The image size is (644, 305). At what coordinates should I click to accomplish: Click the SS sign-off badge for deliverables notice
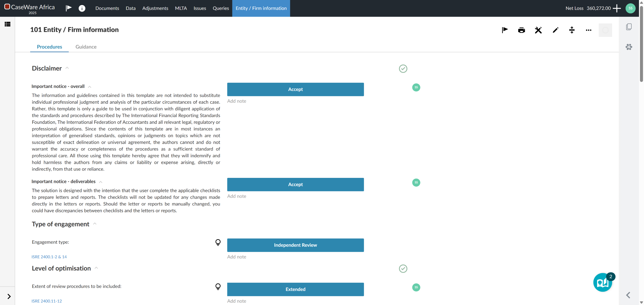[x=416, y=182]
